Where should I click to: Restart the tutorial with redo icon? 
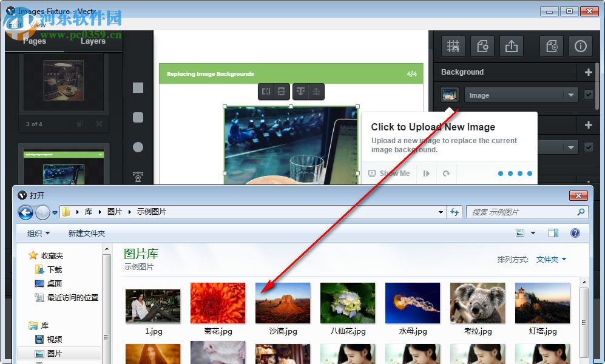[x=447, y=174]
